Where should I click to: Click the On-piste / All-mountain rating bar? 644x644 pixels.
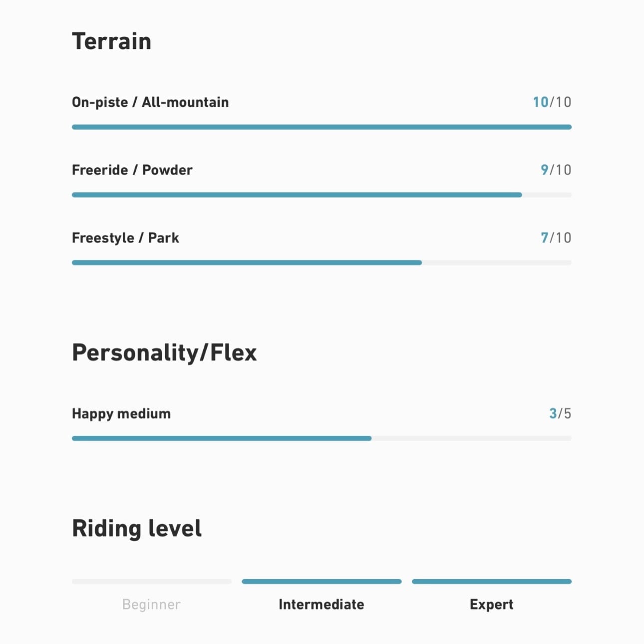coord(322,127)
